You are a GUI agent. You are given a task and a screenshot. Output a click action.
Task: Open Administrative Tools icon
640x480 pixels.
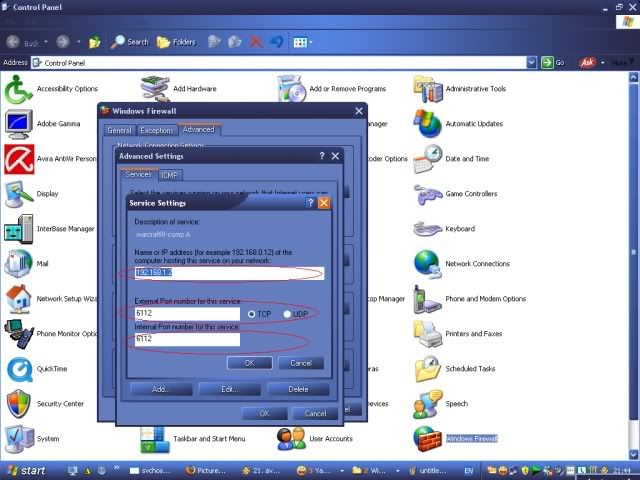coord(428,89)
